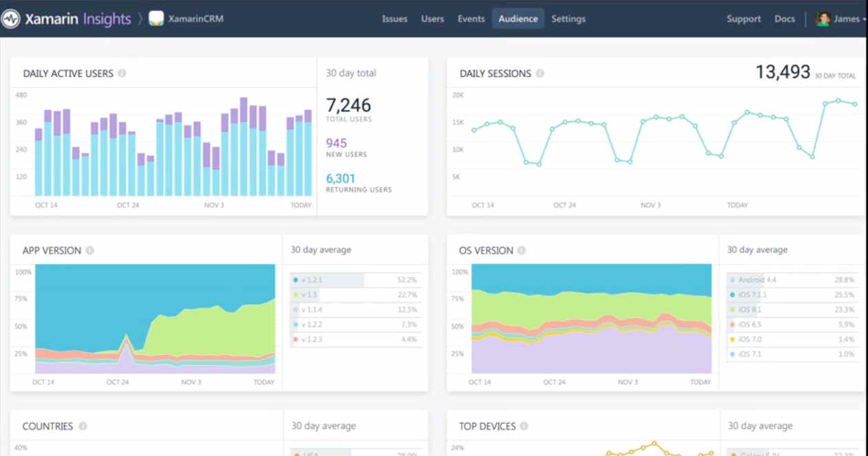Image resolution: width=868 pixels, height=456 pixels.
Task: Select the v 1.2.3 4.4% legend row
Action: 355,339
